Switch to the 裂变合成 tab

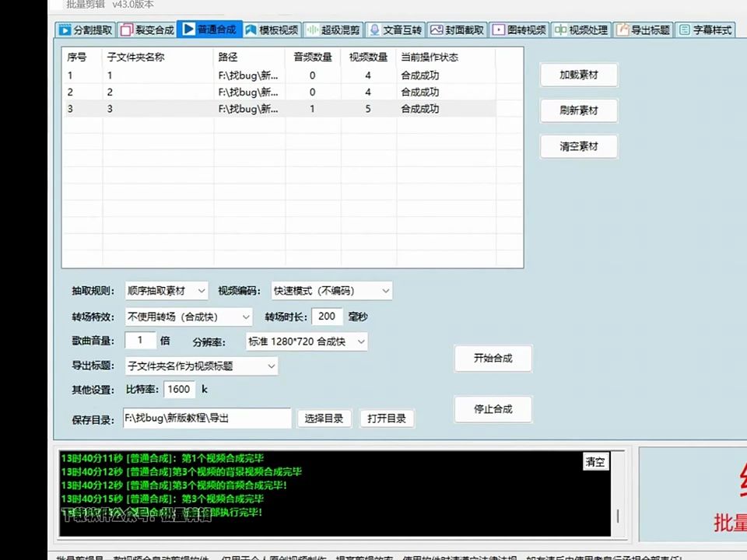click(147, 30)
